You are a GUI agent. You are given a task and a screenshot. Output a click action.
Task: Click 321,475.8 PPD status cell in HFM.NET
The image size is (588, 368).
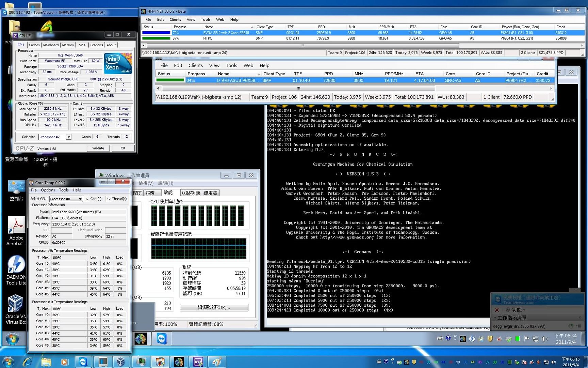(551, 52)
